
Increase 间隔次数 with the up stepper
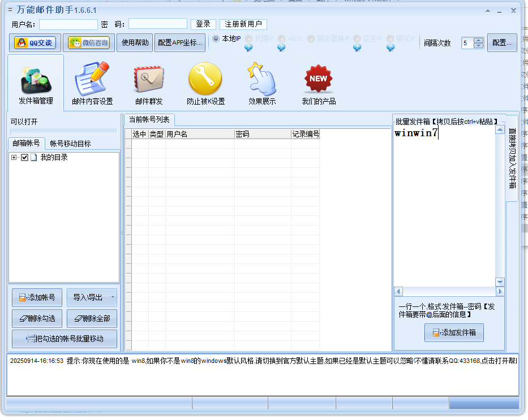(x=478, y=40)
